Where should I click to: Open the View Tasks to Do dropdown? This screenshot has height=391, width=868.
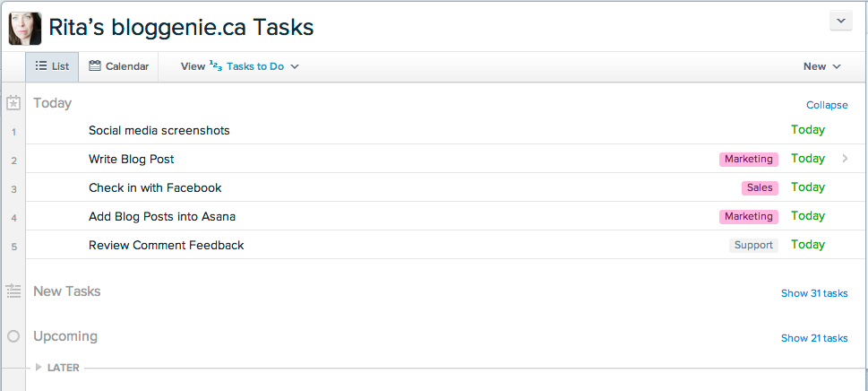tap(240, 66)
